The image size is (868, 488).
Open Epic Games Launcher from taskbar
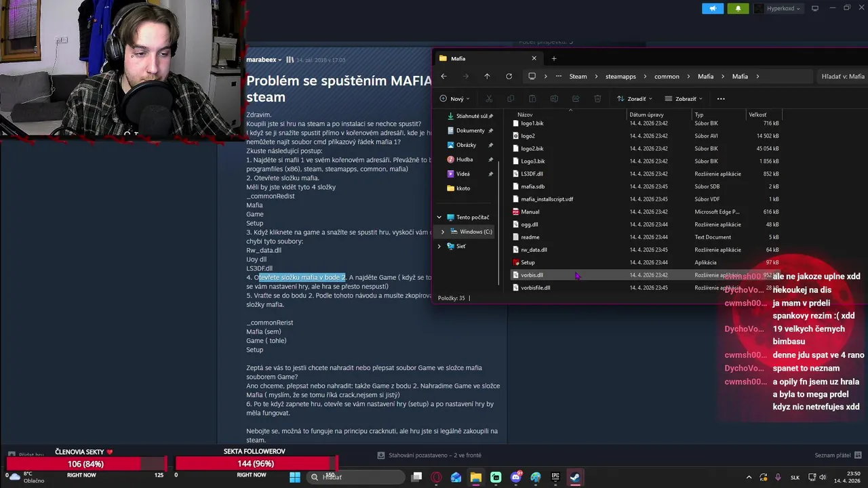pos(555,477)
